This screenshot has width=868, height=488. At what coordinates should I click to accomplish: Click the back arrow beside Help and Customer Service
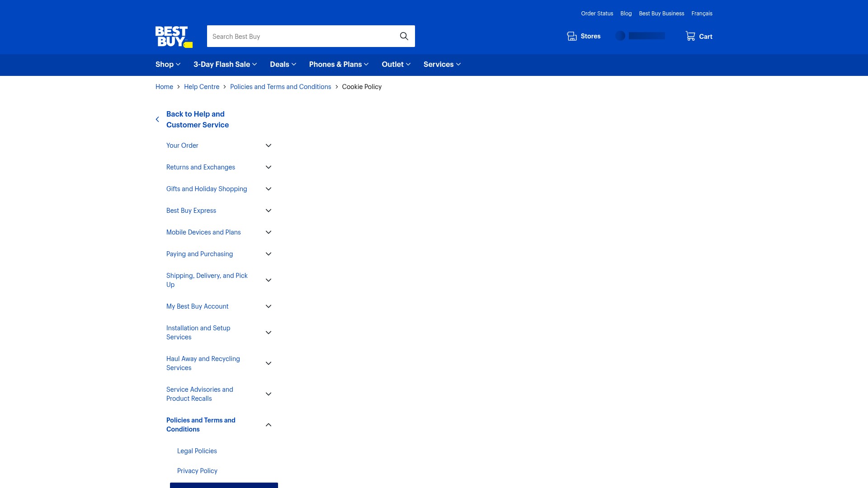tap(157, 120)
